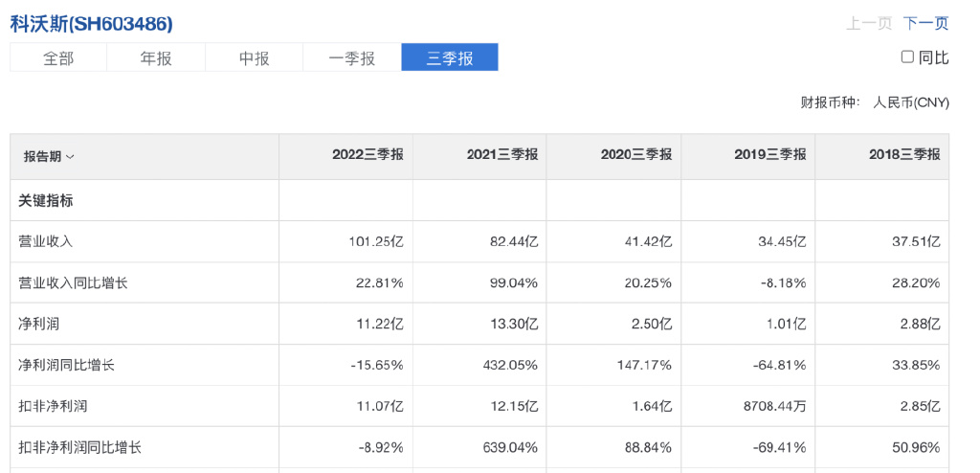
Task: Click the 营业收入 row label
Action: [46, 241]
